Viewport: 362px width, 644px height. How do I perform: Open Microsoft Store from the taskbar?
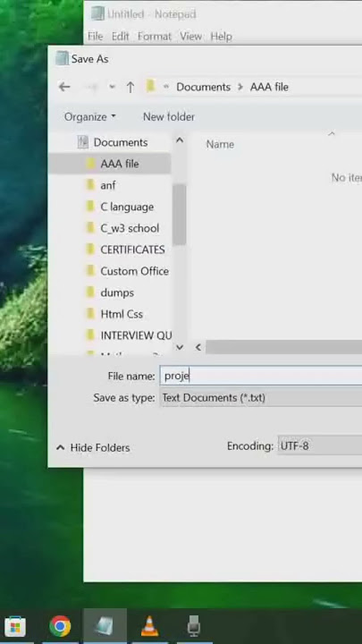coord(15,627)
